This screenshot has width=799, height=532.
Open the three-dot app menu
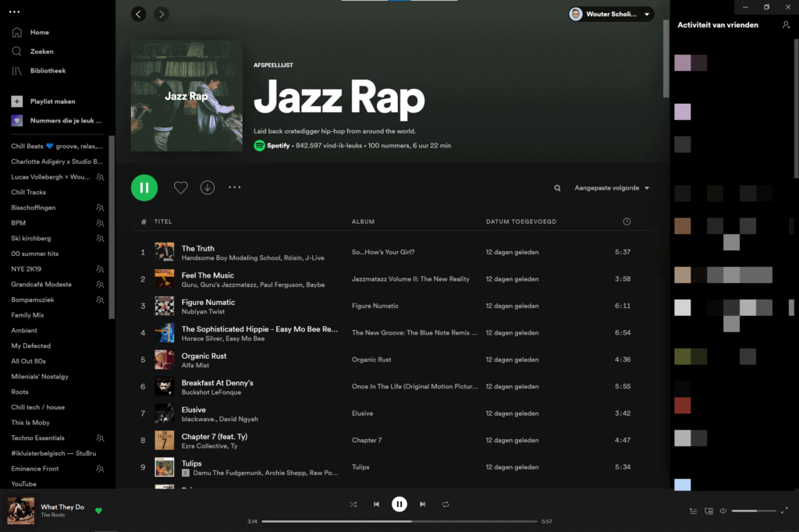(x=14, y=12)
